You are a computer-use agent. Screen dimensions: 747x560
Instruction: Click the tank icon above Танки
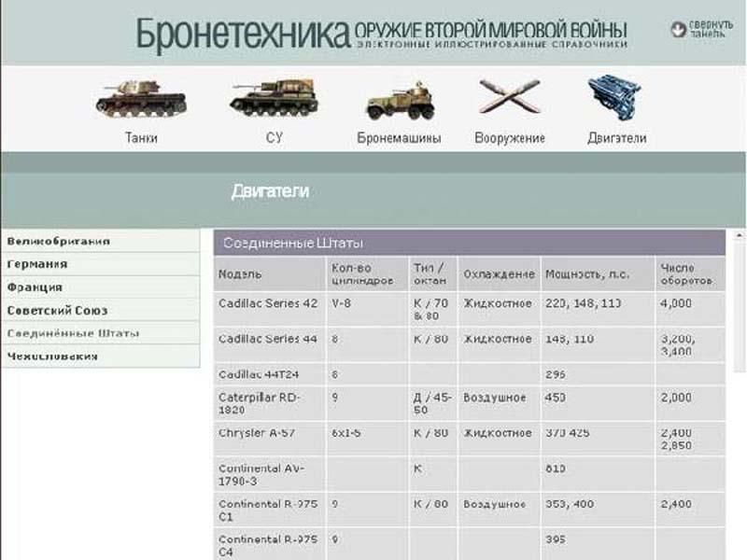click(x=140, y=97)
